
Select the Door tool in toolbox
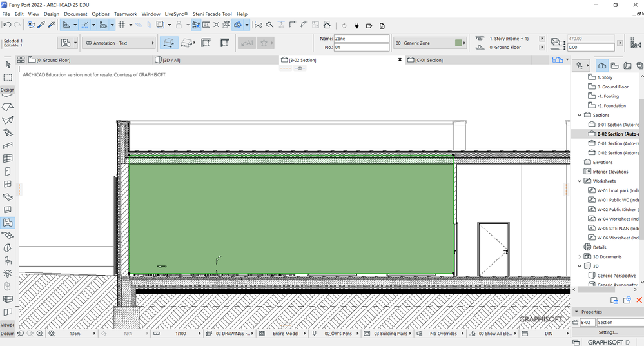[x=8, y=172]
